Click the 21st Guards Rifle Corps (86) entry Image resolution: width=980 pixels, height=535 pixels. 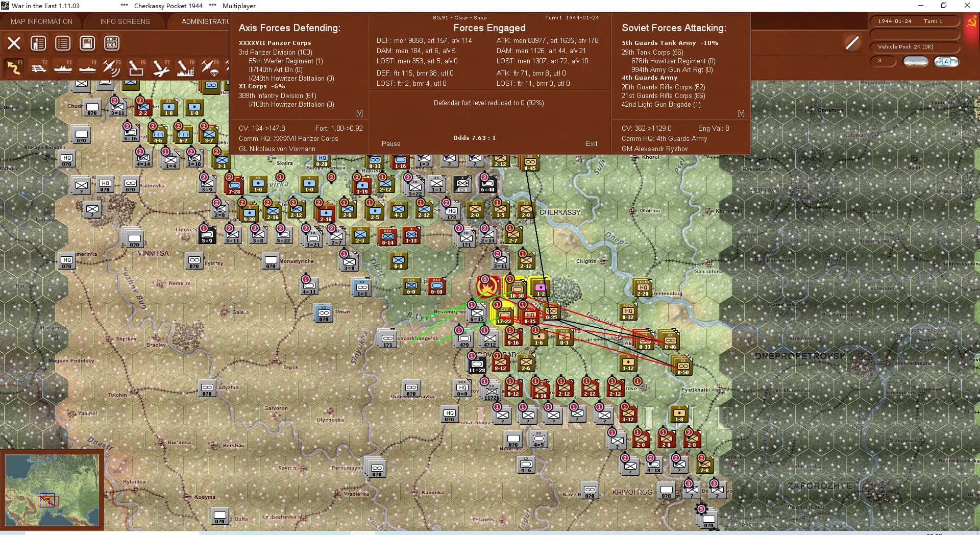[663, 95]
